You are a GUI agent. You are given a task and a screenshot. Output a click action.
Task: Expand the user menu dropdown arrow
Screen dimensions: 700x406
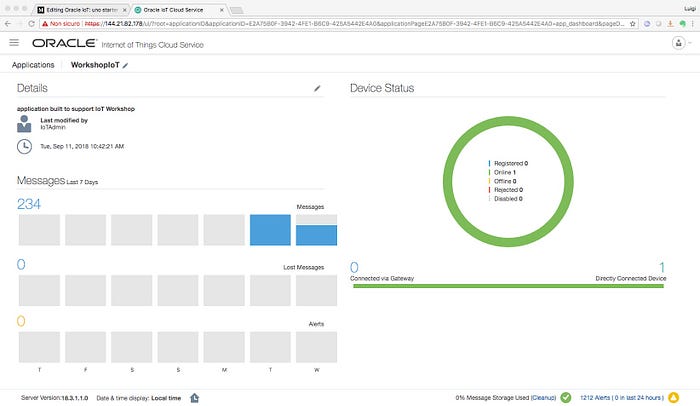point(690,43)
